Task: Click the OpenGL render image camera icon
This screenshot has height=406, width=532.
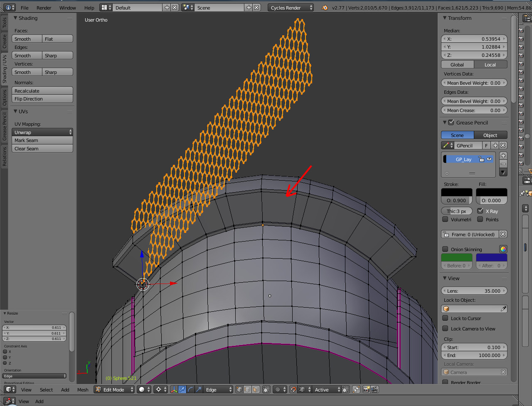Action: (x=366, y=389)
